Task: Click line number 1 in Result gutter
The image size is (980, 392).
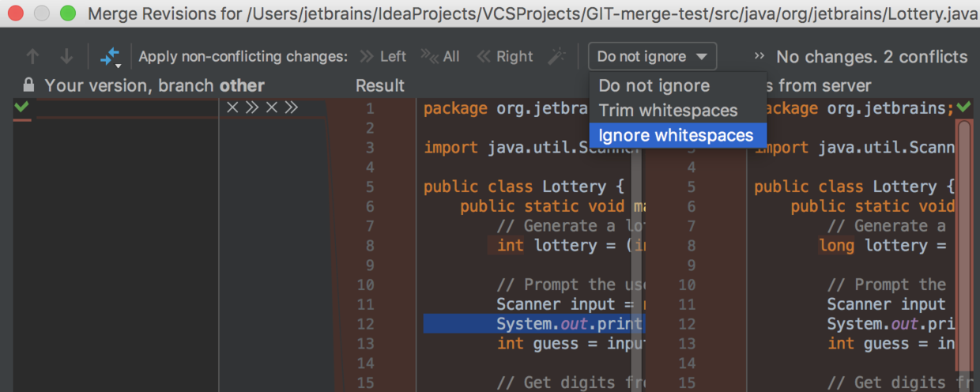Action: tap(370, 108)
